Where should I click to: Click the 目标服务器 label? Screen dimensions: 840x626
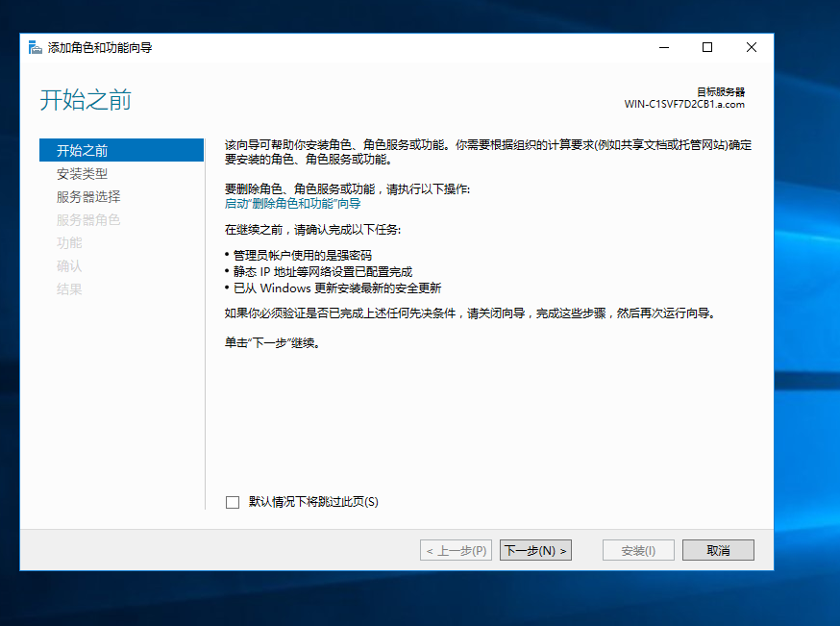pos(721,91)
